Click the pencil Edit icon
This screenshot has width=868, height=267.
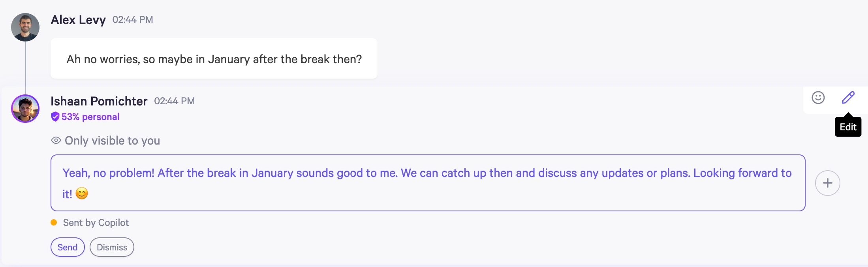(x=848, y=98)
